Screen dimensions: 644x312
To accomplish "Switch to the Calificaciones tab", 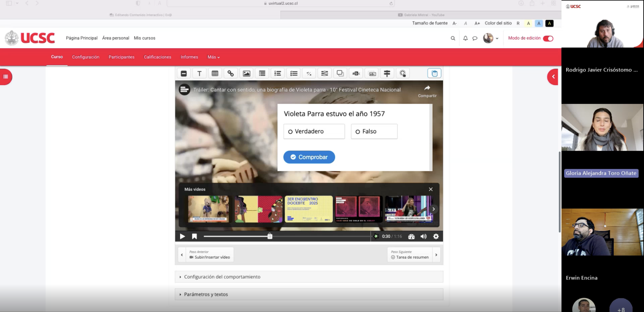I will (157, 57).
